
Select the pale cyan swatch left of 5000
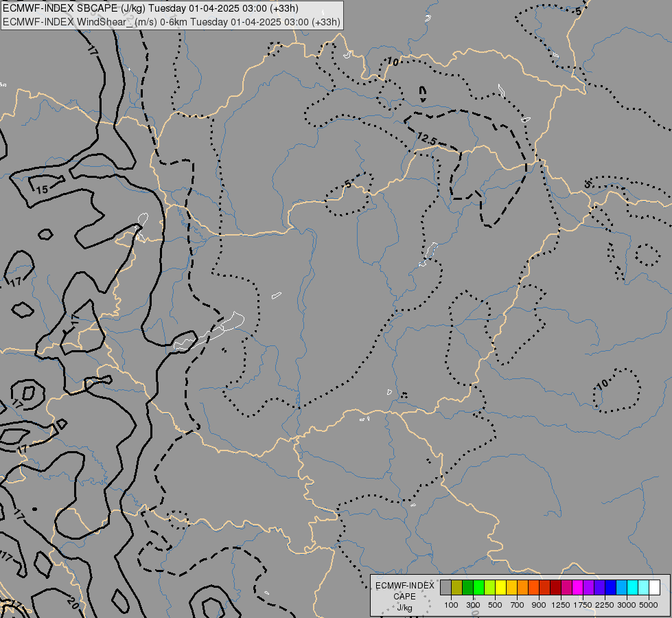point(643,587)
